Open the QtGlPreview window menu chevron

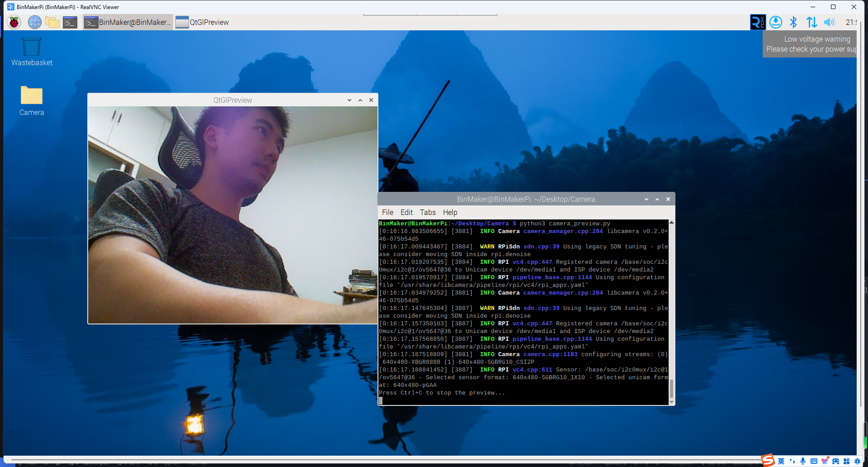[349, 100]
